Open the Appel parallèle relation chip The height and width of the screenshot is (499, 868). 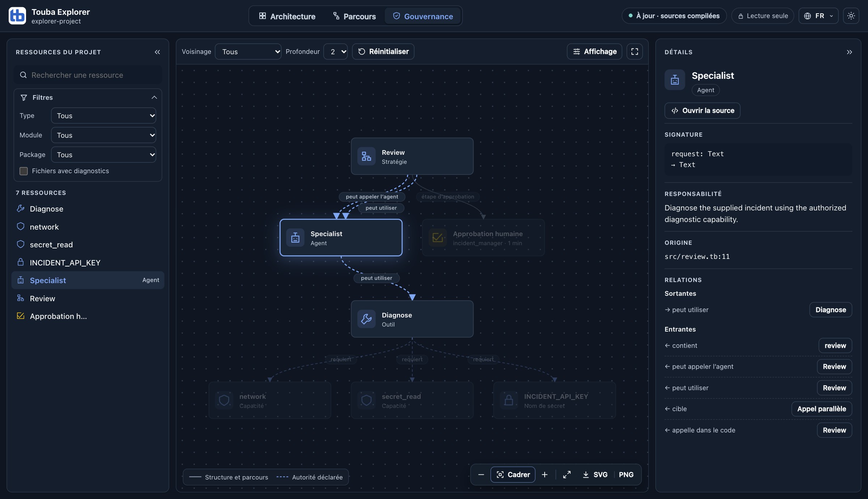tap(822, 409)
